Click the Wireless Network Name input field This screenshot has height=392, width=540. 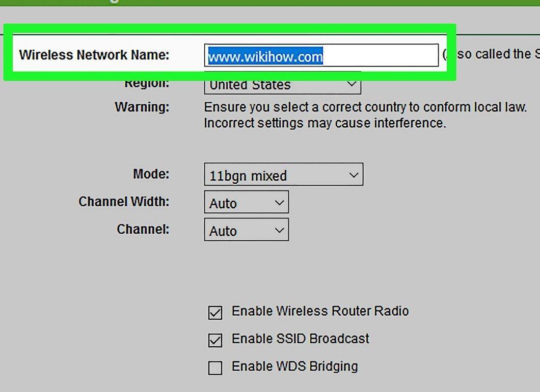(x=321, y=55)
